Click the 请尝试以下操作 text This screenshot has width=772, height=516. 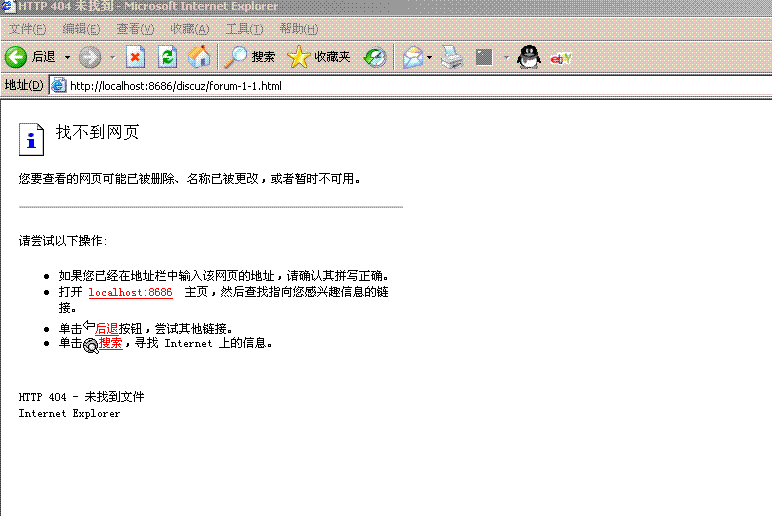pyautogui.click(x=63, y=241)
